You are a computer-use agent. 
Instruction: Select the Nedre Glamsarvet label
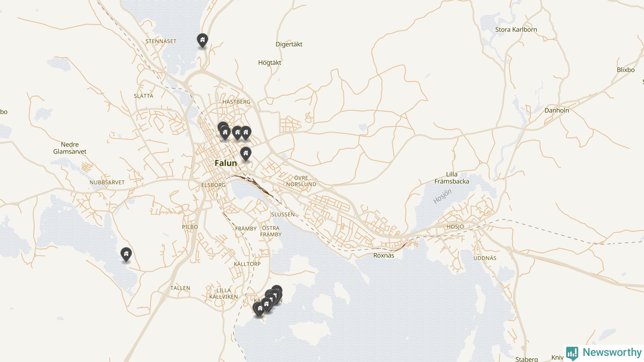pos(70,148)
